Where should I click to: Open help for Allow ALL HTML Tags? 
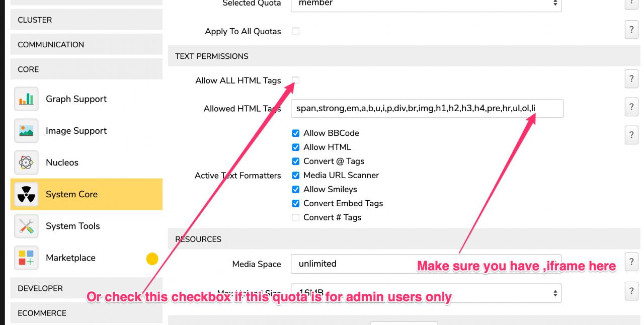[x=631, y=78]
